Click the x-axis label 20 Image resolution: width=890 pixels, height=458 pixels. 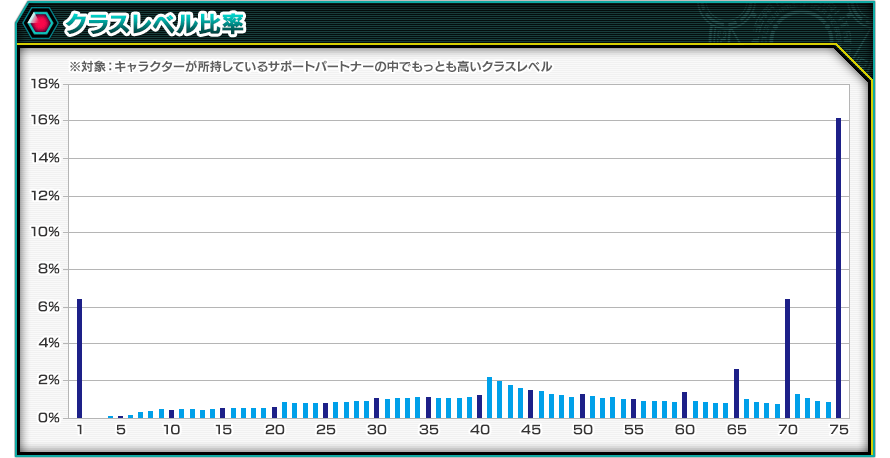click(x=274, y=430)
